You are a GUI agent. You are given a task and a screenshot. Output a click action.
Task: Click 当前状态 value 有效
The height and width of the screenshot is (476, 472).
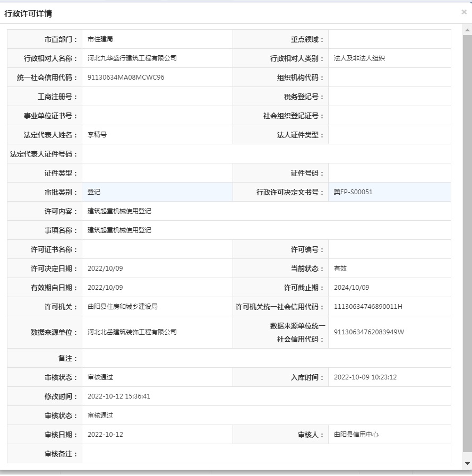click(340, 269)
